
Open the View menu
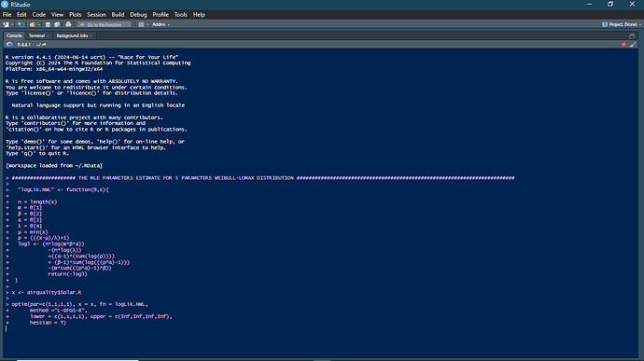(x=57, y=15)
